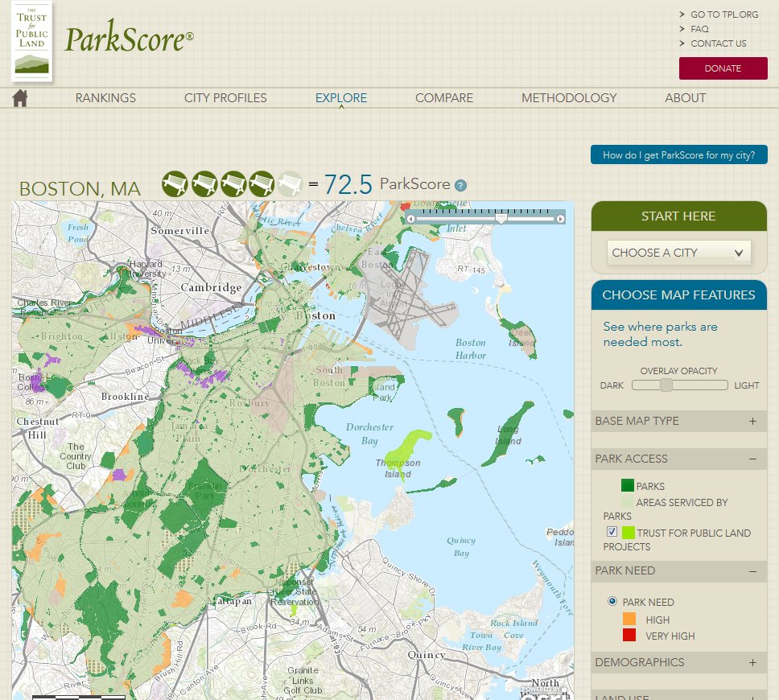The width and height of the screenshot is (779, 700).
Task: Click the Long Island label on the map
Action: coord(509,435)
